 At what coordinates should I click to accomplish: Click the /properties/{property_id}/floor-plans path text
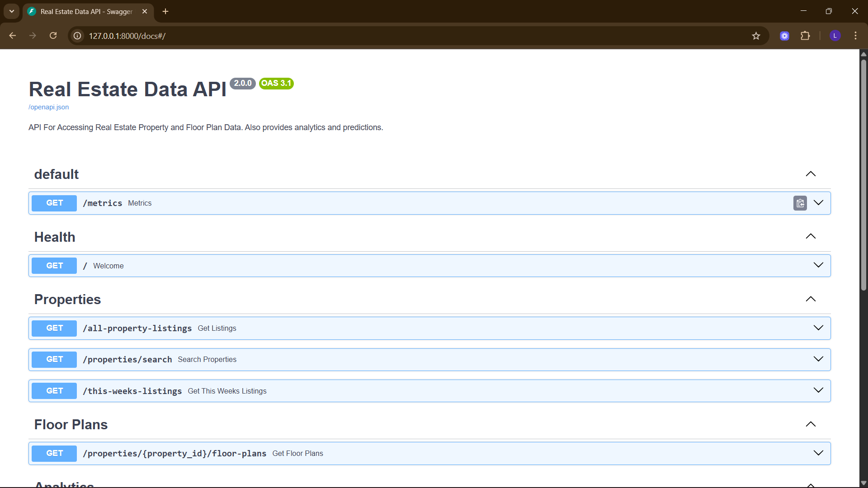point(175,454)
